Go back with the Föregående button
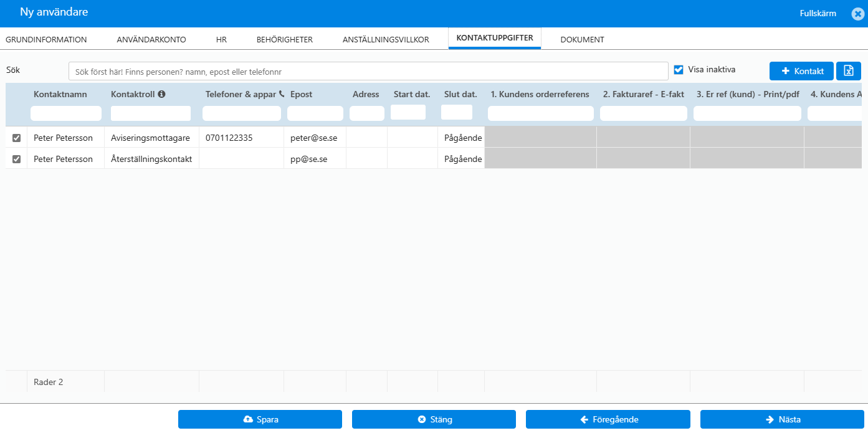The height and width of the screenshot is (433, 868). [x=608, y=419]
